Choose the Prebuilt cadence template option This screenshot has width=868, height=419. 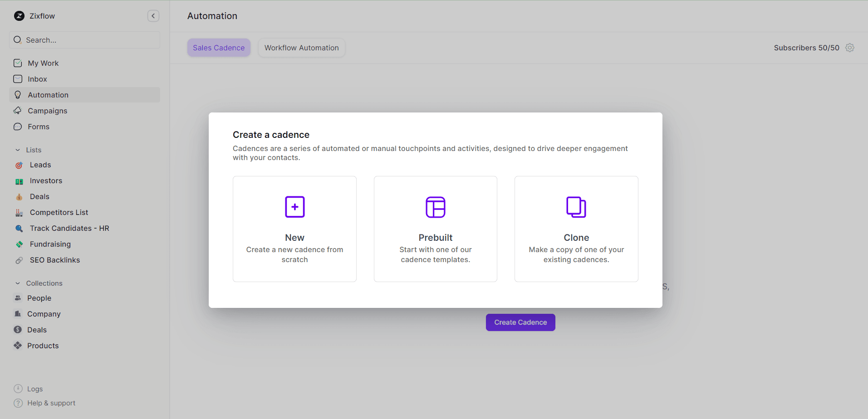pos(435,229)
